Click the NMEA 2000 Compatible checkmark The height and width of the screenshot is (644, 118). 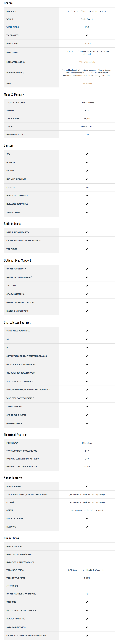(x=87, y=196)
